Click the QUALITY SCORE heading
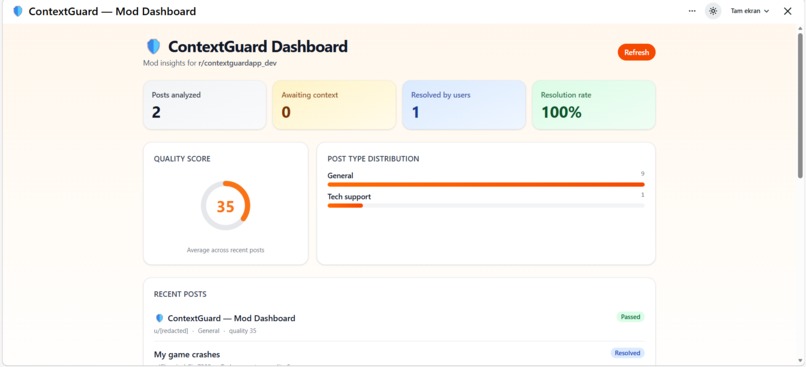 [182, 159]
